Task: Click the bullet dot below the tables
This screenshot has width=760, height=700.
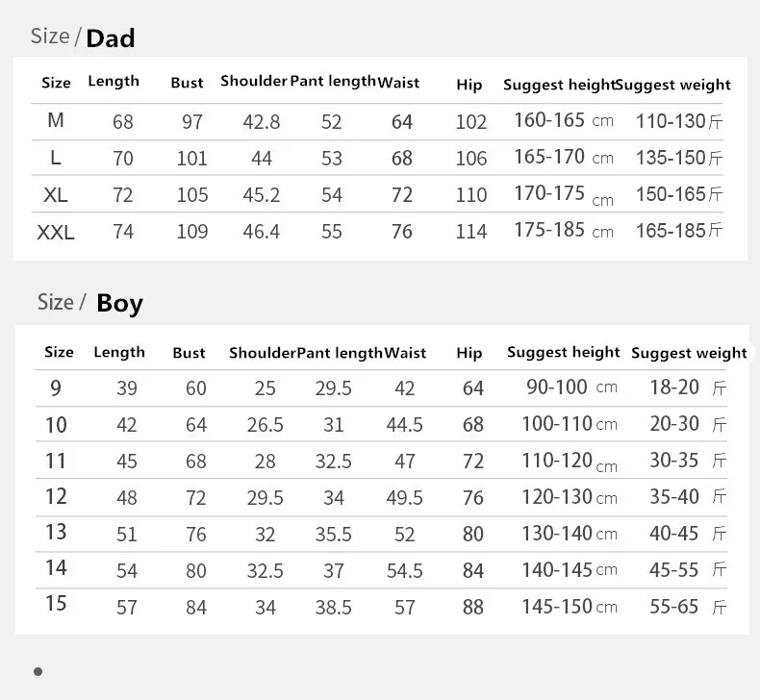Action: 38,671
